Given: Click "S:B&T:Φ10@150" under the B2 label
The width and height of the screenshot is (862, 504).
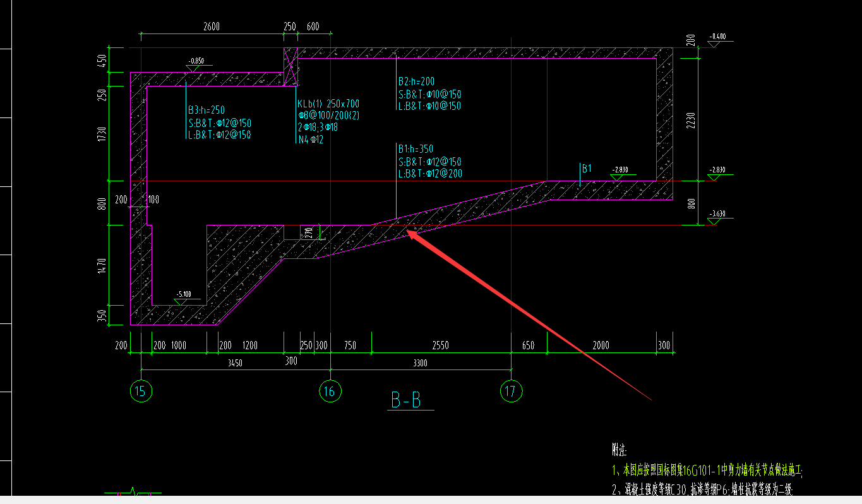Looking at the screenshot, I should (x=429, y=94).
